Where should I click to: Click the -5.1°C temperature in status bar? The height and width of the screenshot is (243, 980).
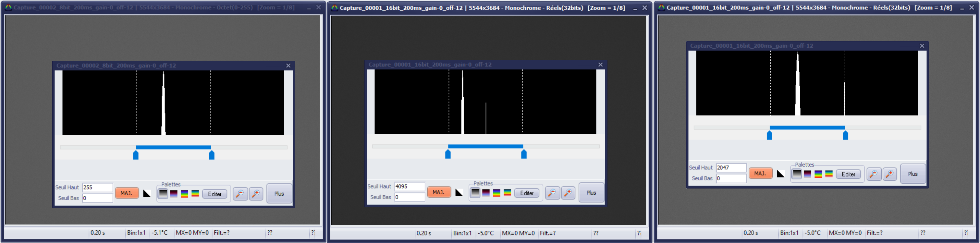coord(159,233)
